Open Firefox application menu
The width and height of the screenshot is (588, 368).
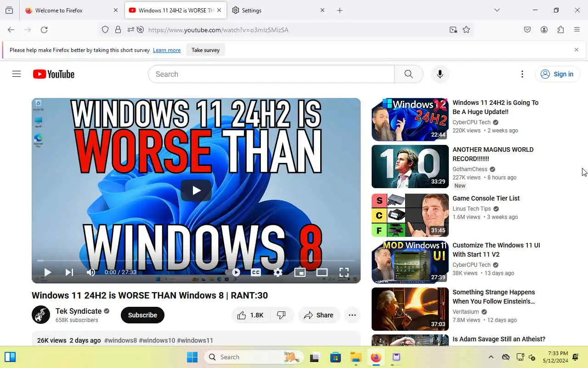(x=577, y=30)
